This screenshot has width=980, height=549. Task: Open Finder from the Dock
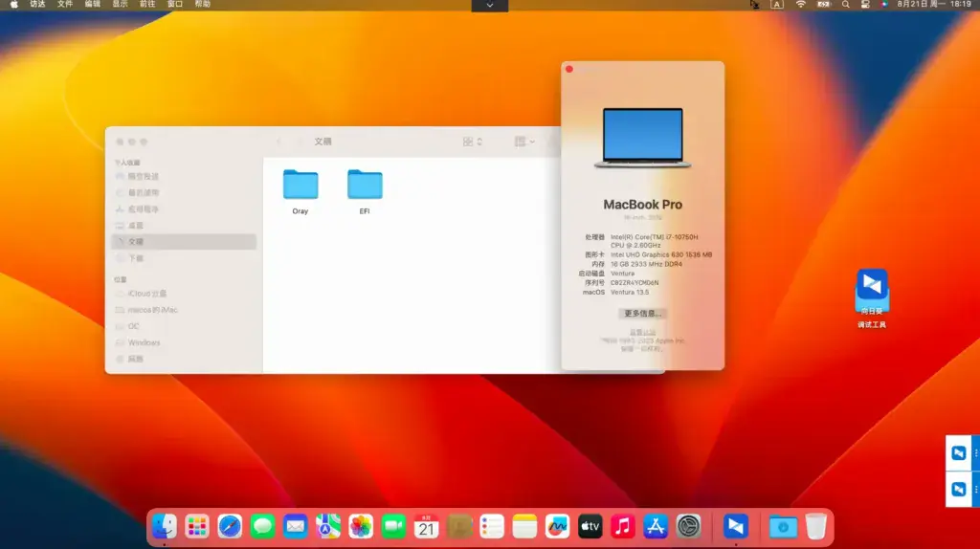[x=165, y=526]
